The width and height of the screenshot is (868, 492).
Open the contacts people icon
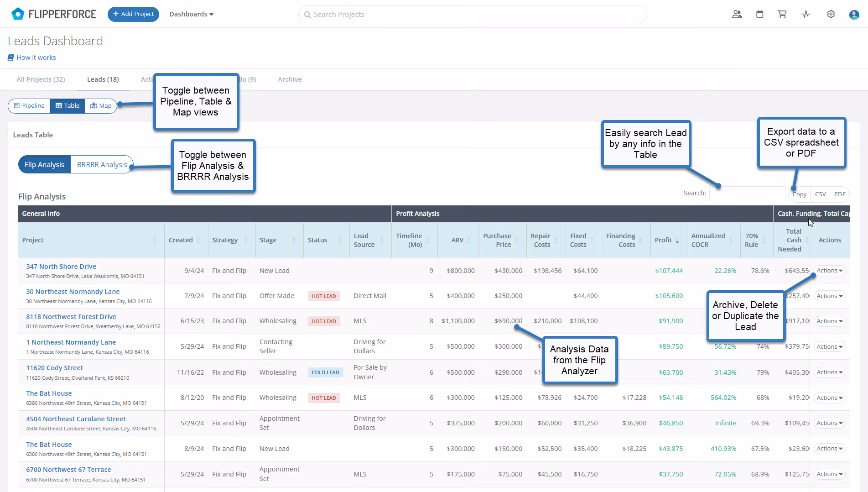coord(737,14)
